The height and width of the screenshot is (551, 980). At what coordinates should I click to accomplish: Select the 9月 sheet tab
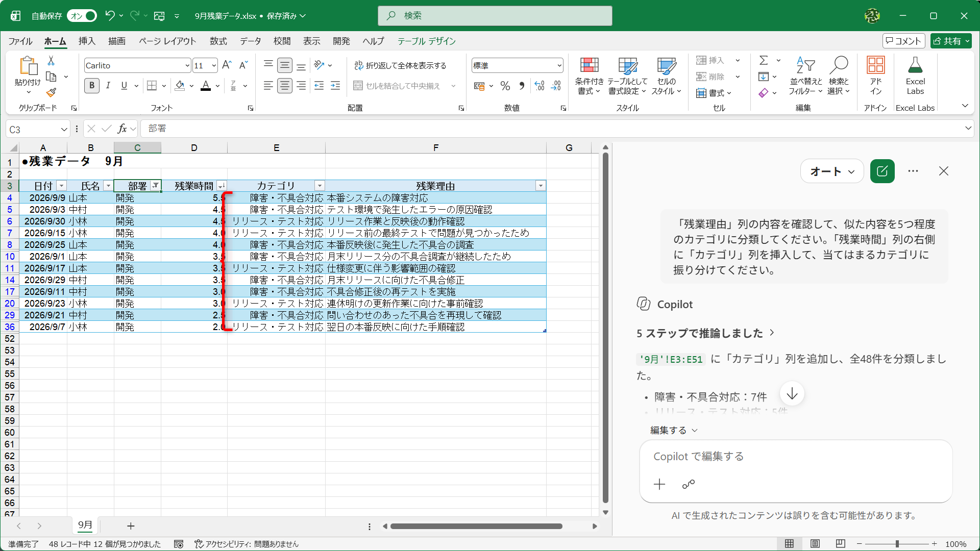(x=85, y=525)
